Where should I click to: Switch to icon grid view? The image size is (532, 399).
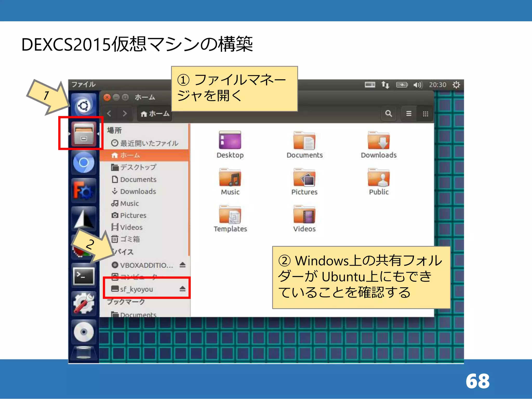pos(425,114)
